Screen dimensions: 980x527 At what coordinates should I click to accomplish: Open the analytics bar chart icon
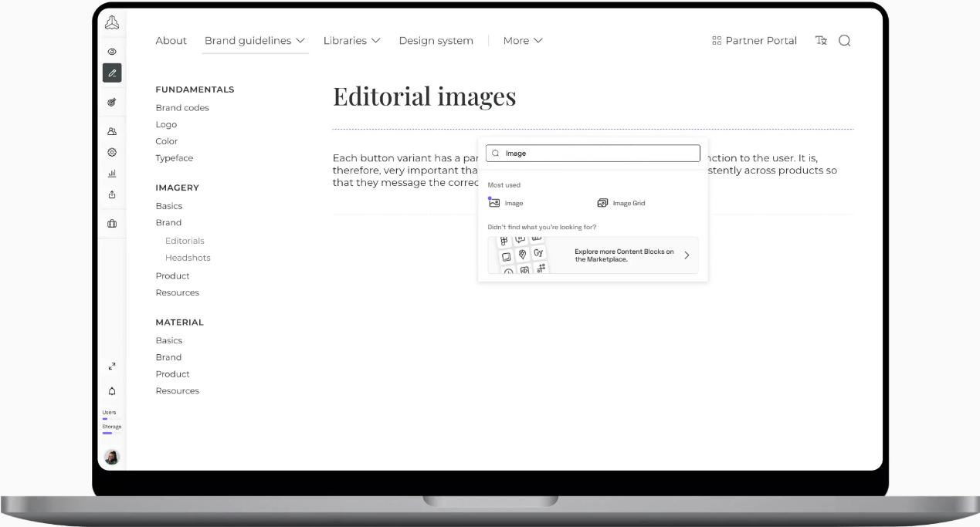(112, 174)
